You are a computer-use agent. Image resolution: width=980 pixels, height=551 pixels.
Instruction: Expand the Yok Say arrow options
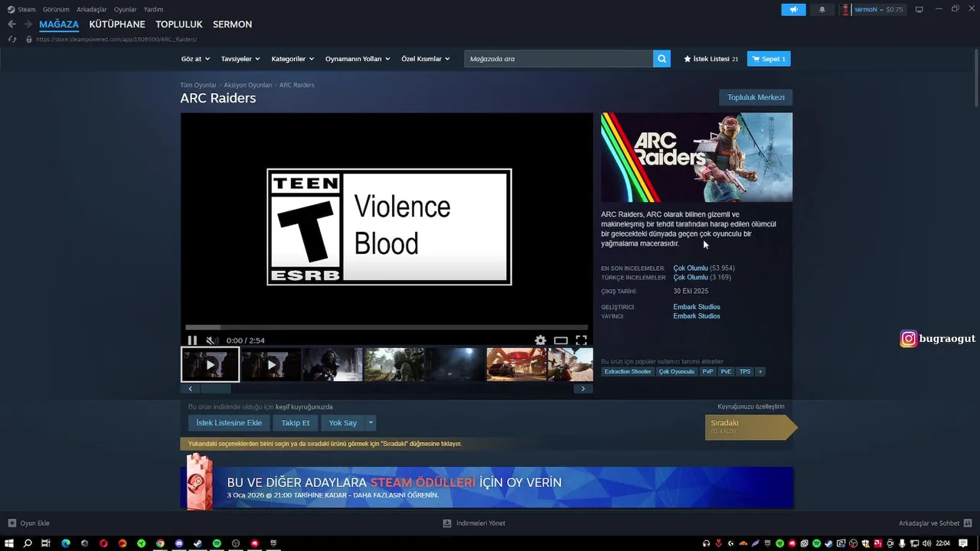tap(371, 422)
